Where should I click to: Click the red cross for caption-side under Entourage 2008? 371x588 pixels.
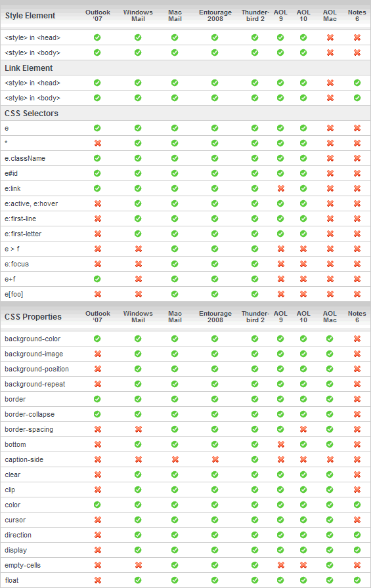215,460
